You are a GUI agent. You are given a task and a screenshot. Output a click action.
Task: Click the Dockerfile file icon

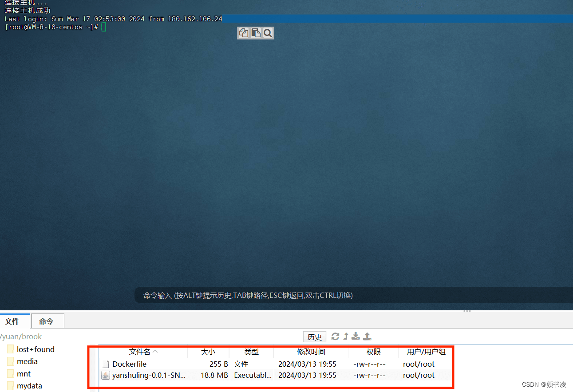pos(106,364)
